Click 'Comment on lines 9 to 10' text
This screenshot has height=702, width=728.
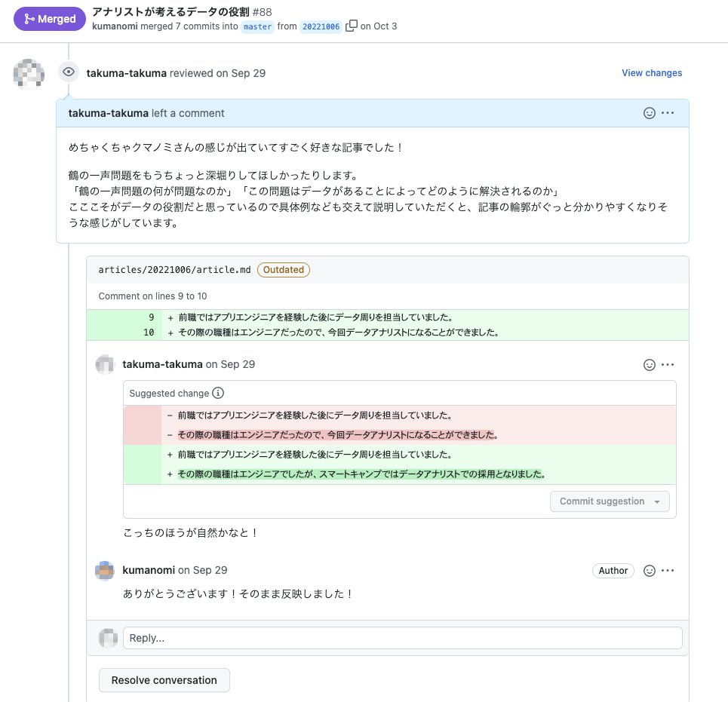pyautogui.click(x=152, y=296)
